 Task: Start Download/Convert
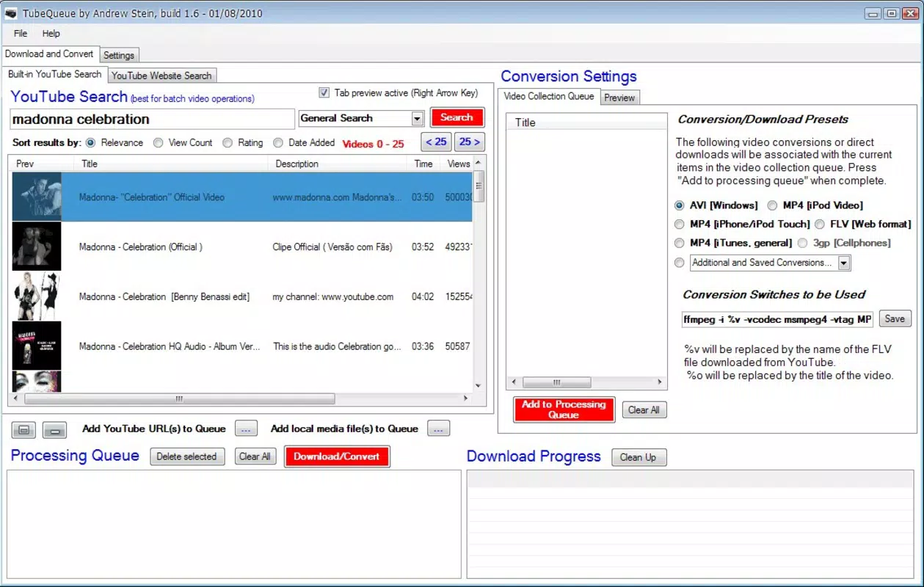(337, 456)
